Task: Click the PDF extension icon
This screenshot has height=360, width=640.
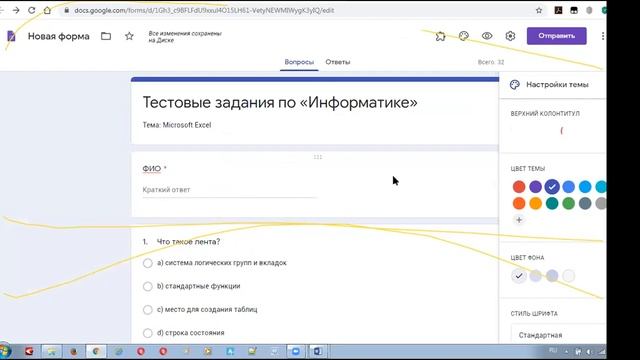Action: point(558,11)
